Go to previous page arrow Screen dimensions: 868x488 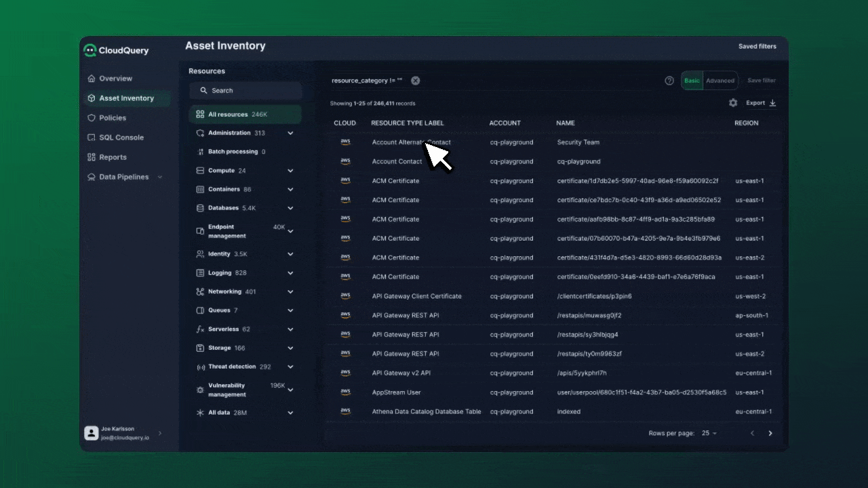(752, 433)
